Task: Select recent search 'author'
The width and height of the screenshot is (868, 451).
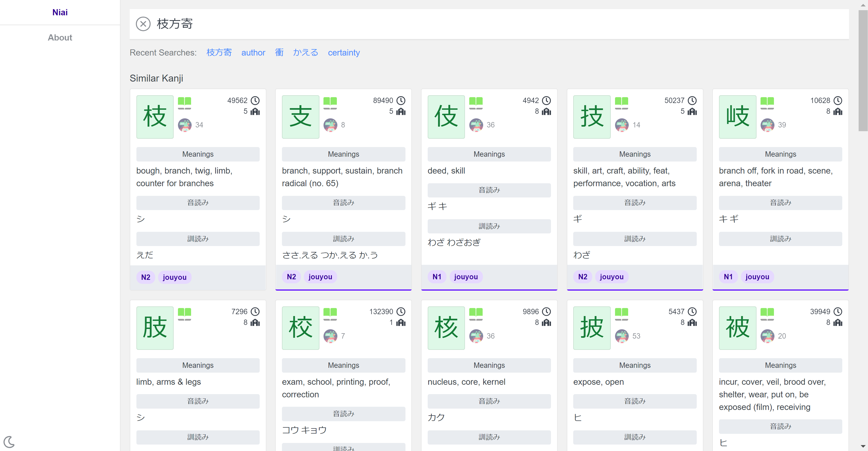Action: tap(253, 53)
